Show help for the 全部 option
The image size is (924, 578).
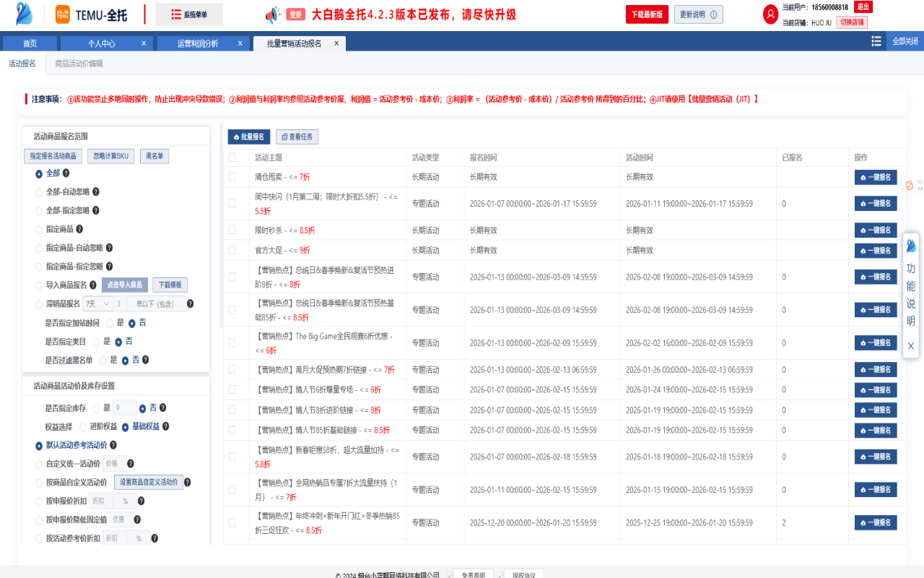click(x=66, y=173)
